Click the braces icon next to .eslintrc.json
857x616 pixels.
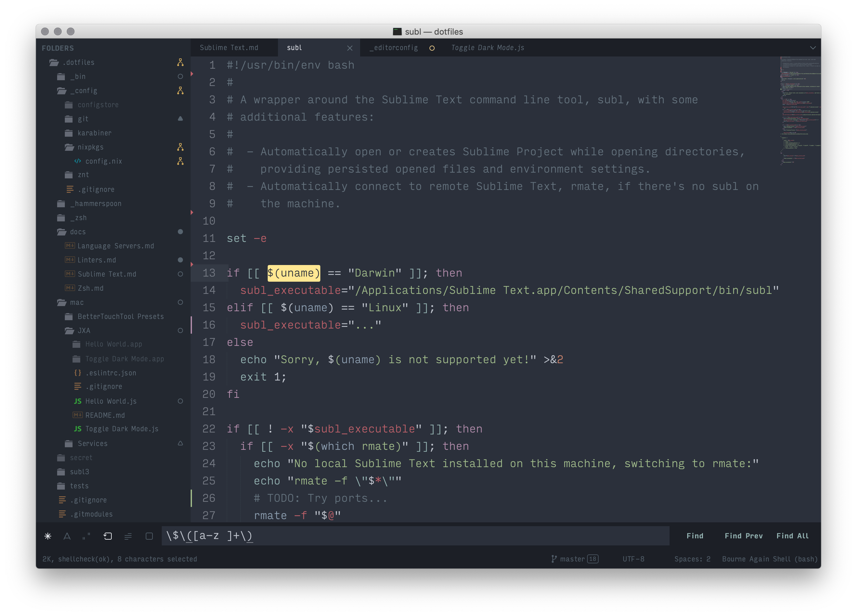coord(77,373)
